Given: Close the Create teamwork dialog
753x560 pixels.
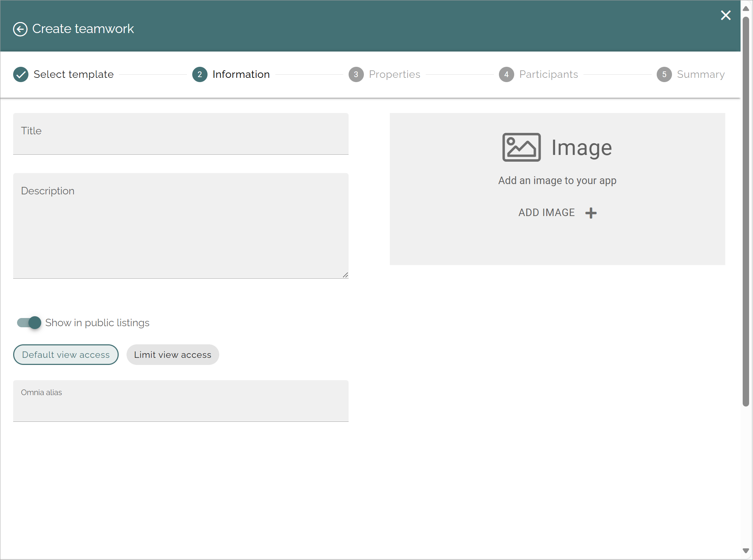Looking at the screenshot, I should tap(726, 15).
